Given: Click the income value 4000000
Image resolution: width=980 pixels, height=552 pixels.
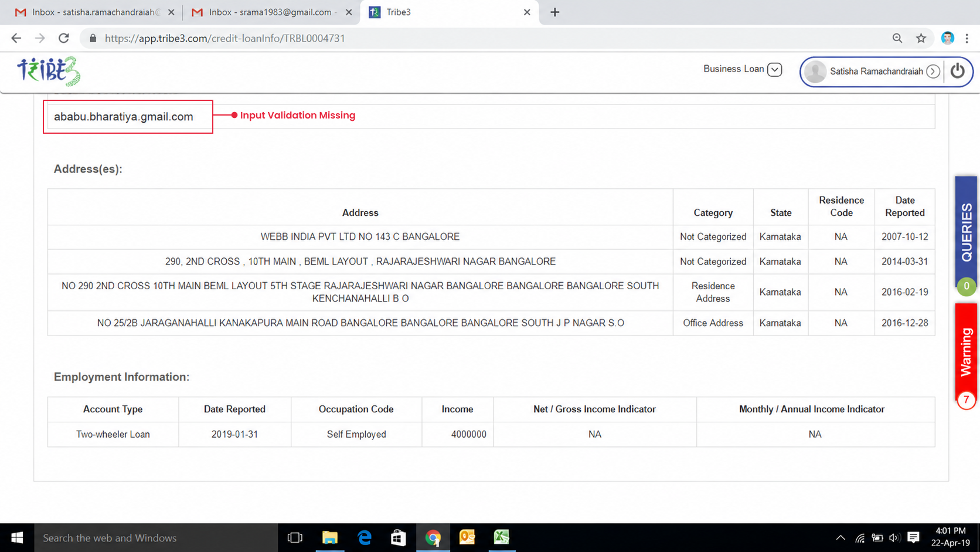Looking at the screenshot, I should [x=468, y=435].
